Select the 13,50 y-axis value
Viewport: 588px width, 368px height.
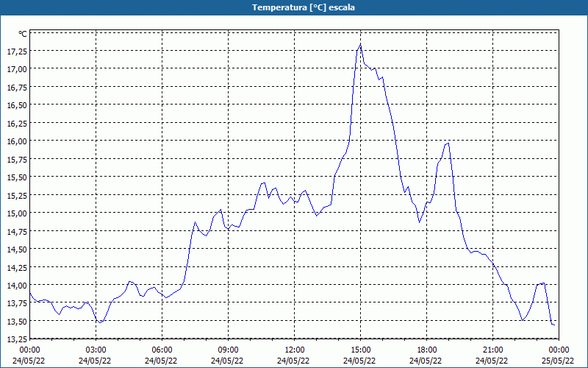17,321
